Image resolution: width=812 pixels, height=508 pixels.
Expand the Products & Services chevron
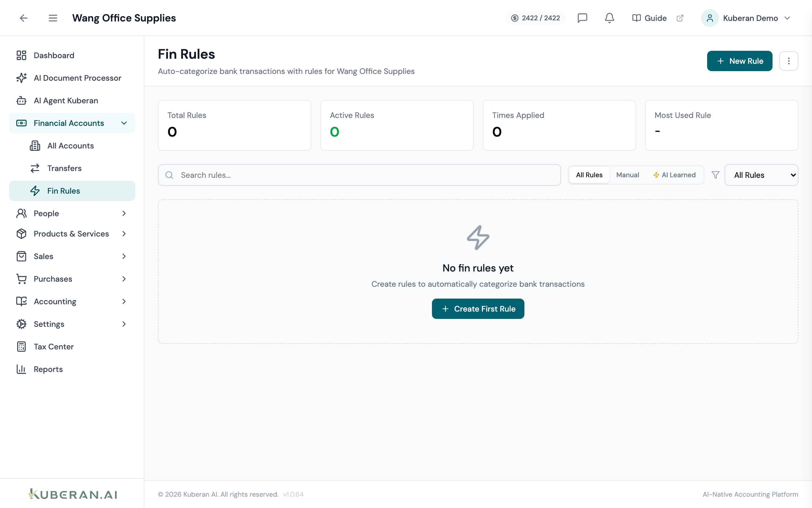124,234
